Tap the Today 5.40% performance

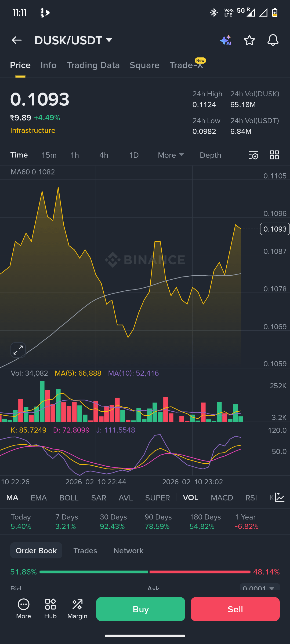click(x=21, y=522)
